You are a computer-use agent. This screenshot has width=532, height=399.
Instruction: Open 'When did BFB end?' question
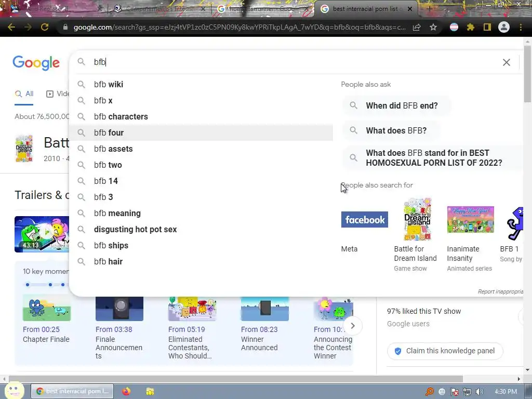[x=396, y=105]
